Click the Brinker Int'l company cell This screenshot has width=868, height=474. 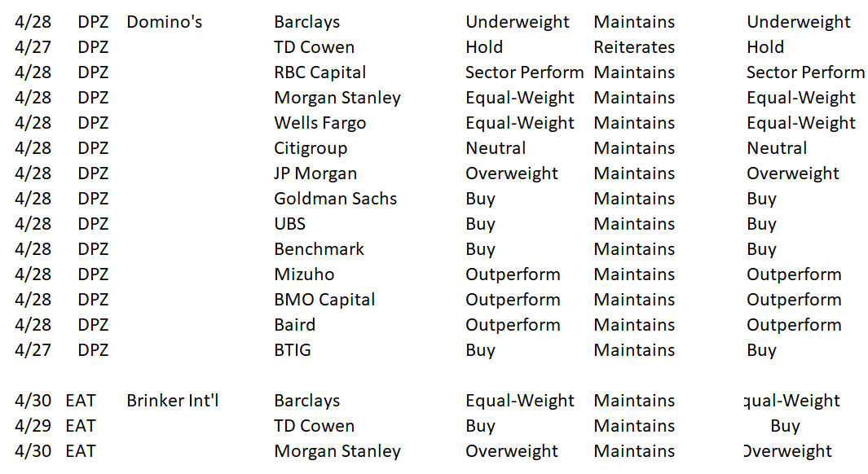click(173, 401)
